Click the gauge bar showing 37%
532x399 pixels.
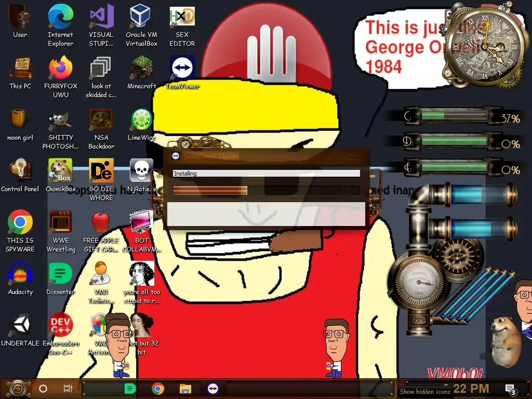point(454,116)
